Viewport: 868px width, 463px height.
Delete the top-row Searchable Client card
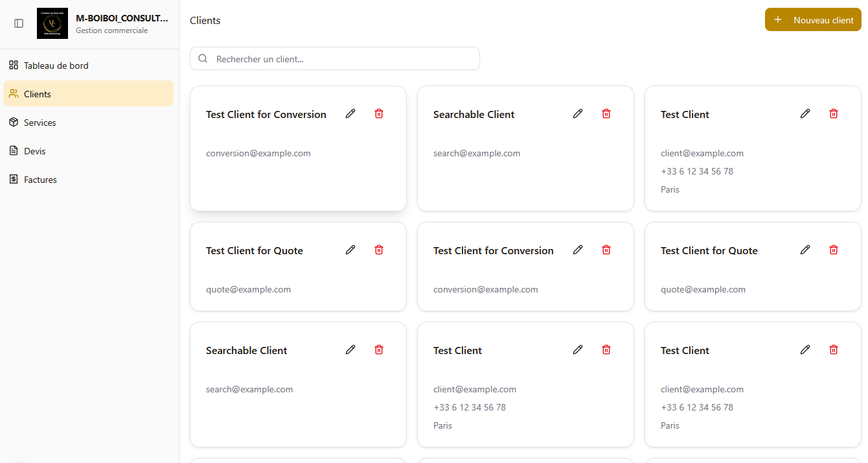point(606,113)
